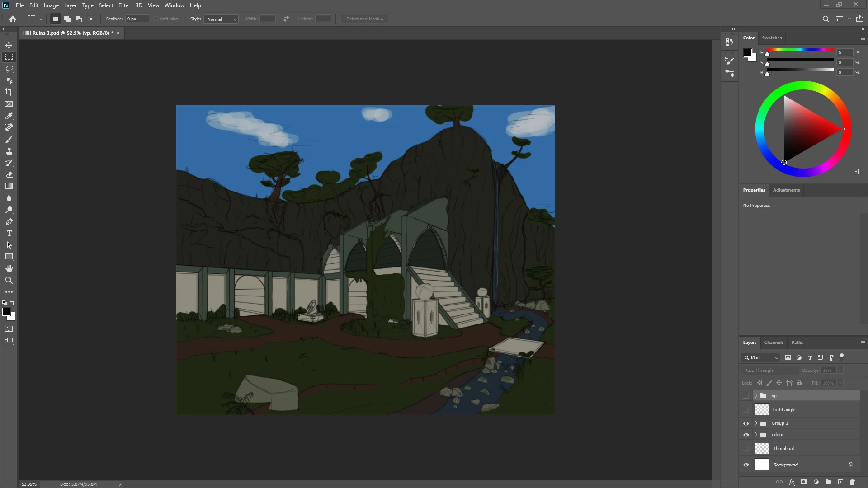The width and height of the screenshot is (868, 488).
Task: Expand the Group 1 folder
Action: [756, 423]
